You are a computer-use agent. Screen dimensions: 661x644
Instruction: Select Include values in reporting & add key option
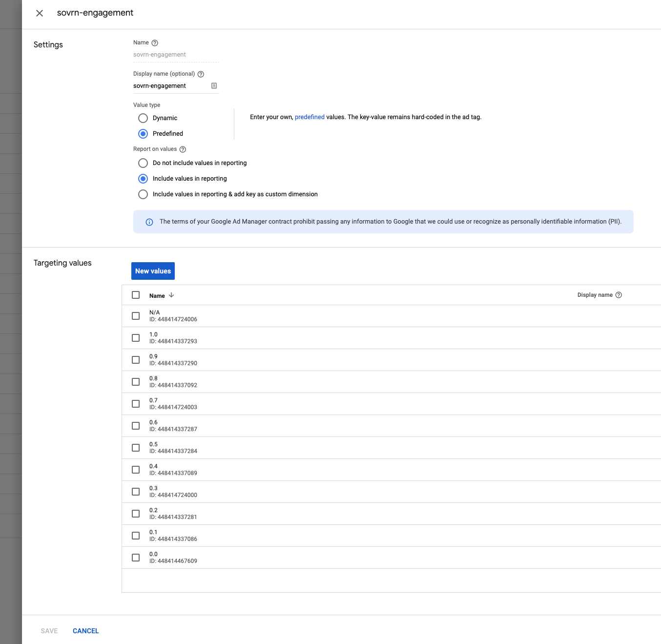143,194
